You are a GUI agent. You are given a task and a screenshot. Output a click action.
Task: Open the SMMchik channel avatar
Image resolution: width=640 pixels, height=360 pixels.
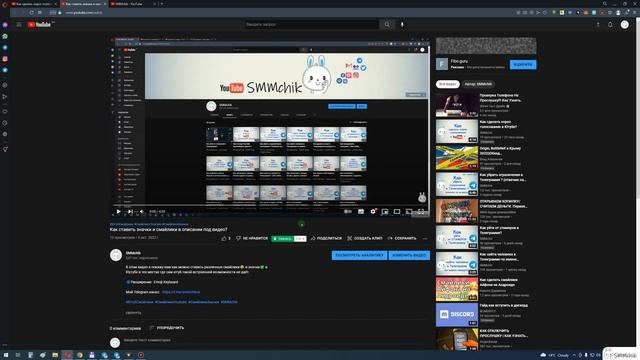click(x=116, y=255)
